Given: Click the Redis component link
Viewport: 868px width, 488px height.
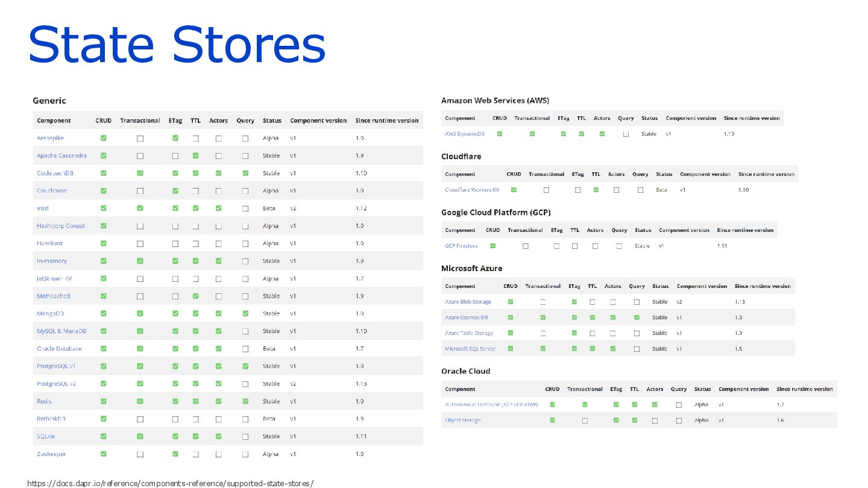Looking at the screenshot, I should pos(44,401).
